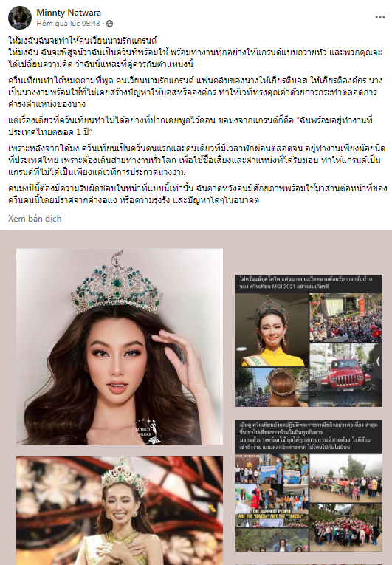Image resolution: width=392 pixels, height=565 pixels.
Task: Open the happiest people banner photo
Action: pyautogui.click(x=272, y=505)
